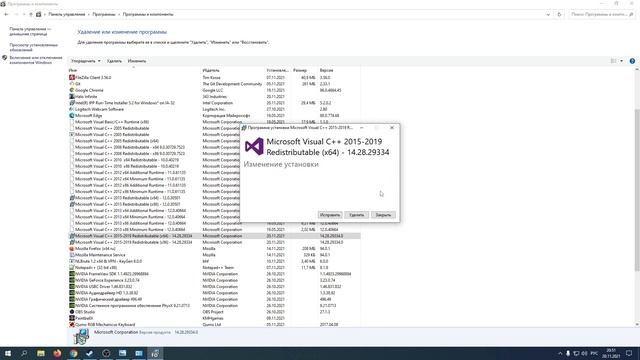This screenshot has height=360, width=640.
Task: Click the shield icon for Windows components link
Action: pos(4,58)
